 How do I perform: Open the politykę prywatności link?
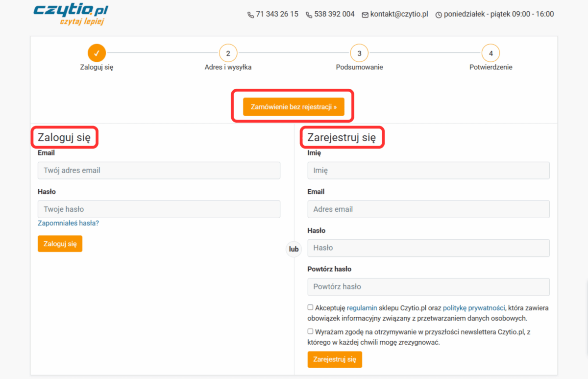tap(473, 308)
